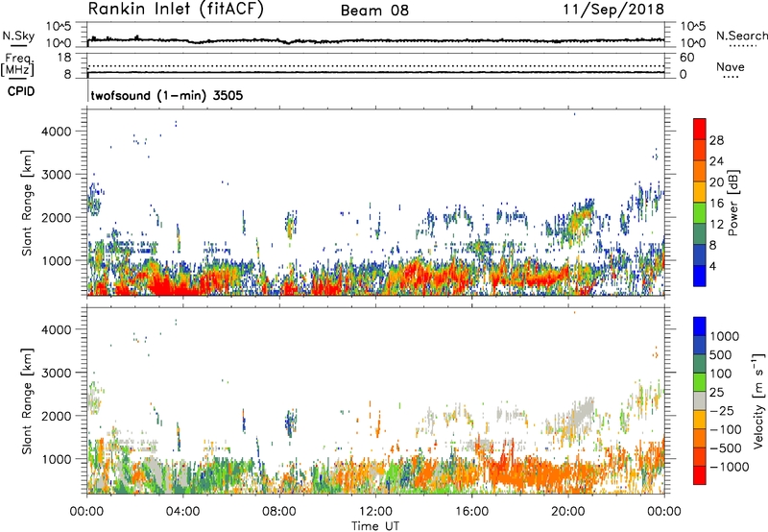Pick the red top segment of power colorbar
Screen dimensions: 768x532
click(x=700, y=130)
